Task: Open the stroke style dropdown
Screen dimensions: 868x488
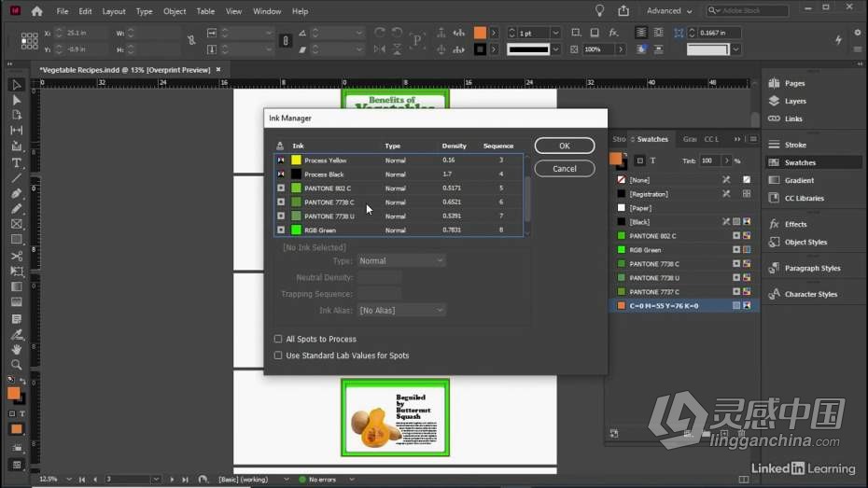Action: tap(555, 49)
